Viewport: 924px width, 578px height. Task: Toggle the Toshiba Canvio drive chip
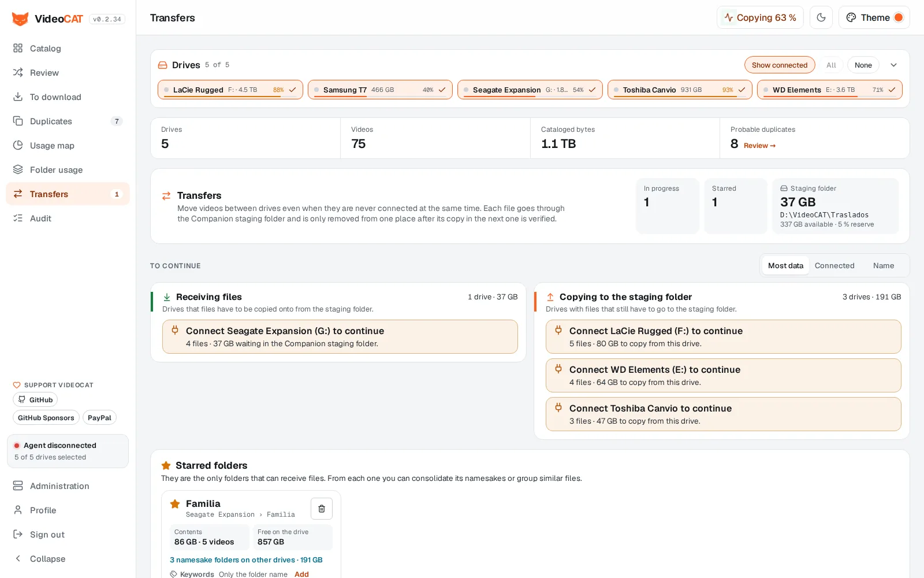click(680, 90)
